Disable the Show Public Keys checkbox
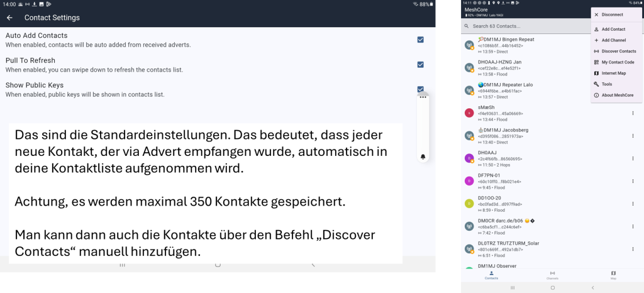 (x=420, y=89)
